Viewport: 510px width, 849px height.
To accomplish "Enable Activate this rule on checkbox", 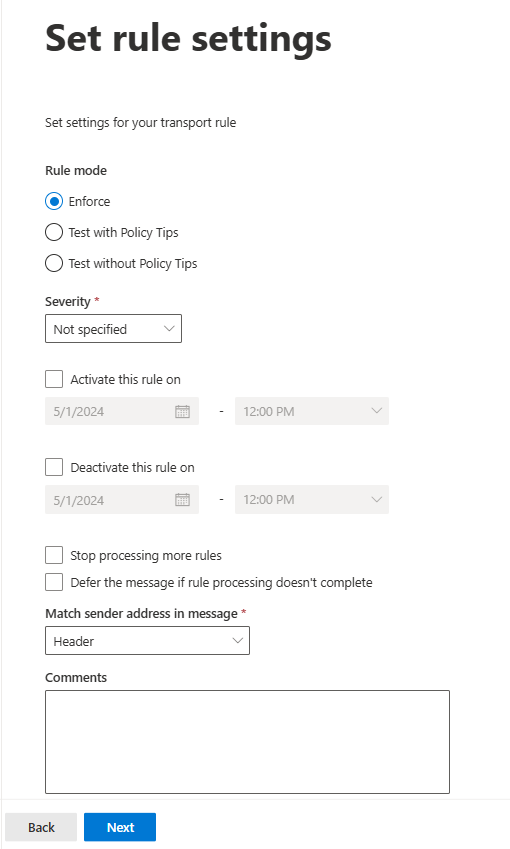I will click(x=54, y=379).
